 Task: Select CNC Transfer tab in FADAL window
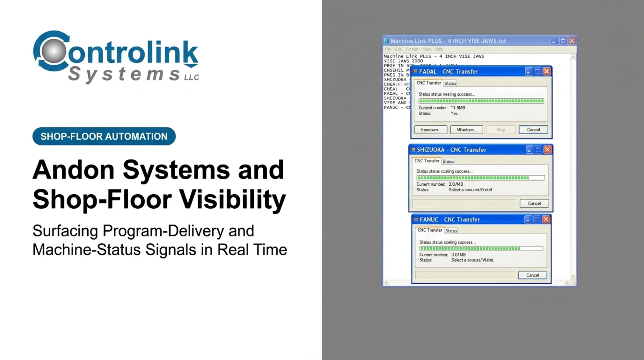point(428,83)
